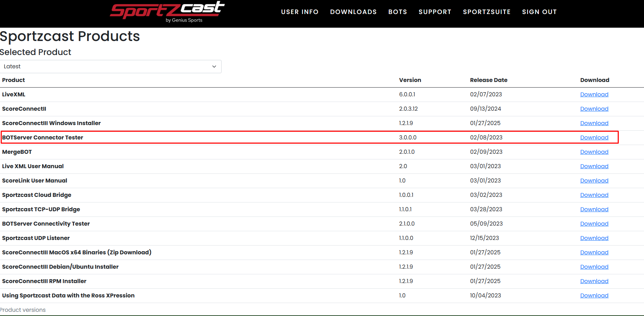Click SIGN OUT in the navigation
Viewport: 644px width, 316px height.
539,12
